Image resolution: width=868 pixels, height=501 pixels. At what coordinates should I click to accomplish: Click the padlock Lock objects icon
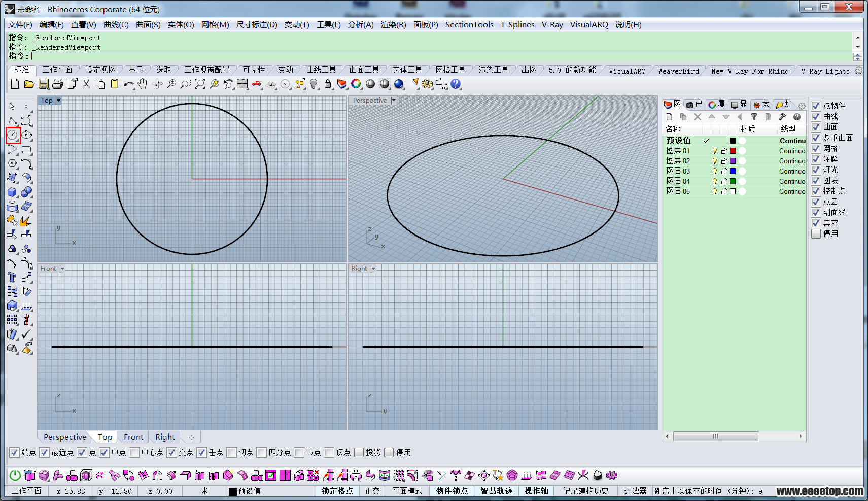pyautogui.click(x=328, y=84)
